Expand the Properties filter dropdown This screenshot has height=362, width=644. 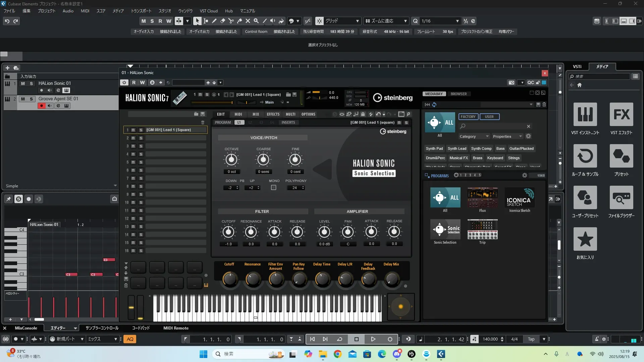(x=507, y=136)
